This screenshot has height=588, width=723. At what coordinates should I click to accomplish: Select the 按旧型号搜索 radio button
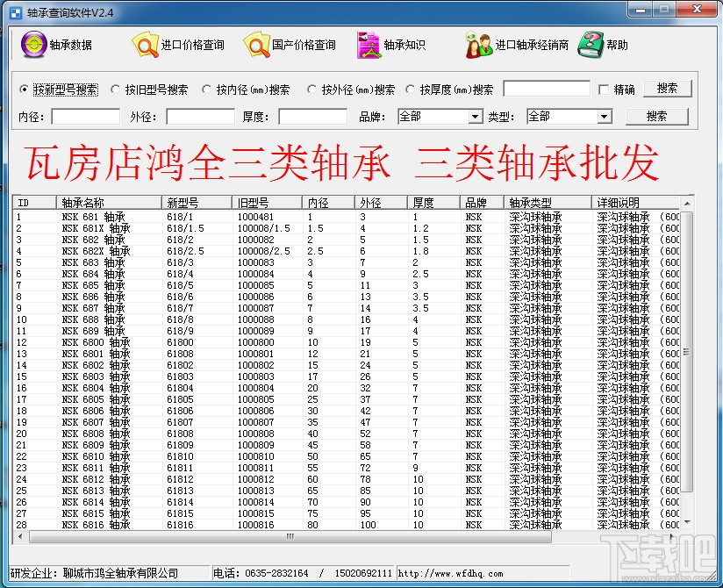pyautogui.click(x=115, y=90)
